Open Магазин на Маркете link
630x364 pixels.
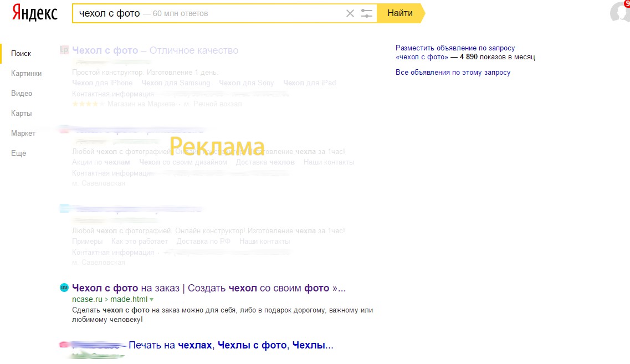(141, 104)
